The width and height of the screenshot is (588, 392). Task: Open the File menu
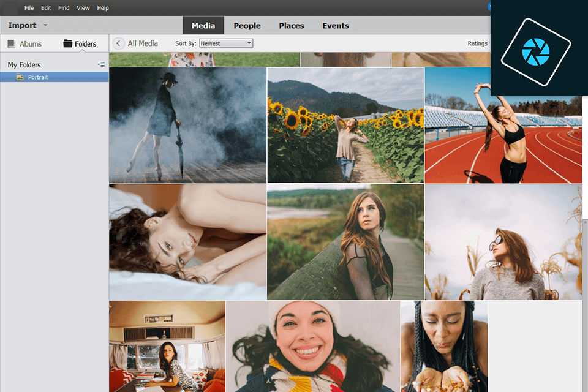(29, 8)
